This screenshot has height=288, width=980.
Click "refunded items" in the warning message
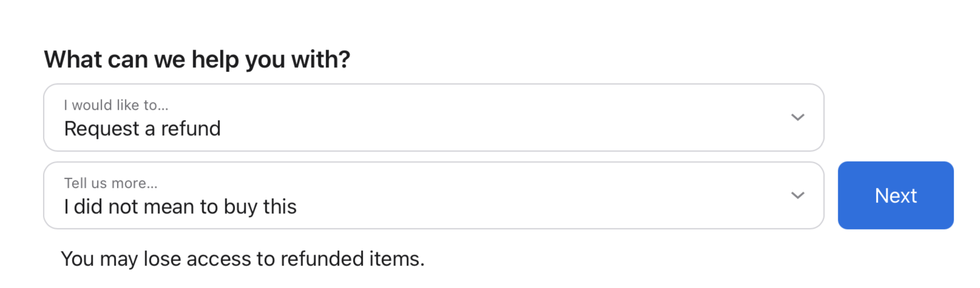[352, 259]
